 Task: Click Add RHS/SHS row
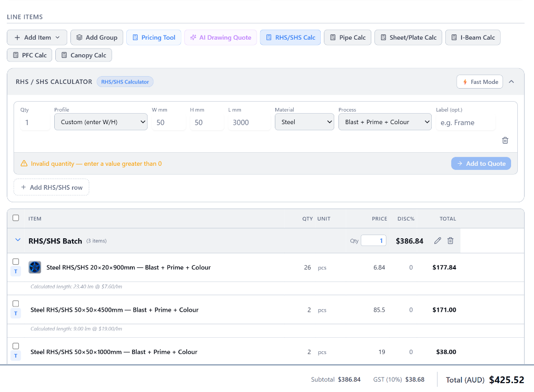pos(52,187)
